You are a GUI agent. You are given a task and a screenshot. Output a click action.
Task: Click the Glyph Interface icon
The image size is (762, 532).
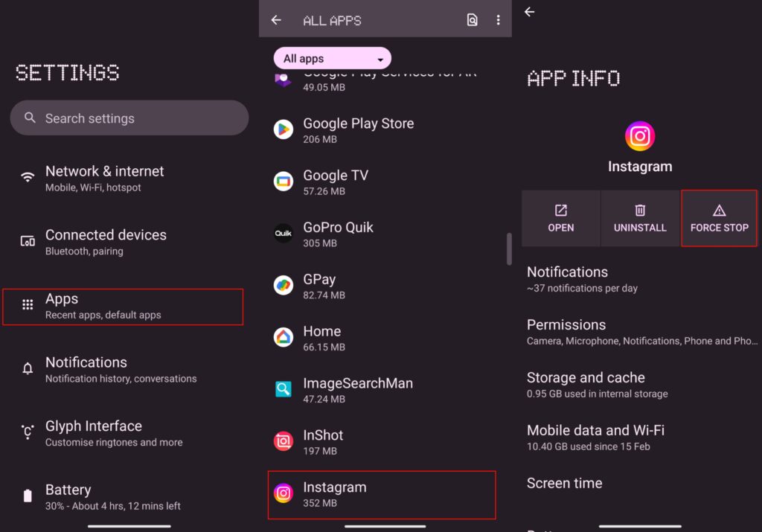coord(28,432)
